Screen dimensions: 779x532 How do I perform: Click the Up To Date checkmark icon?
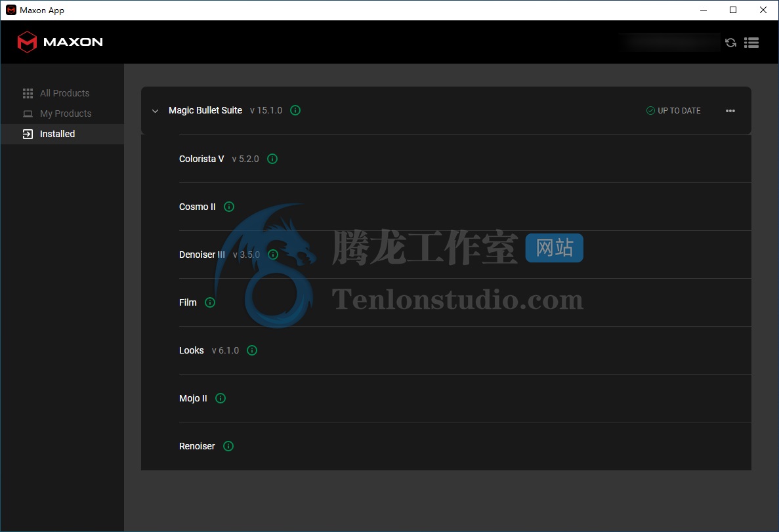point(650,111)
